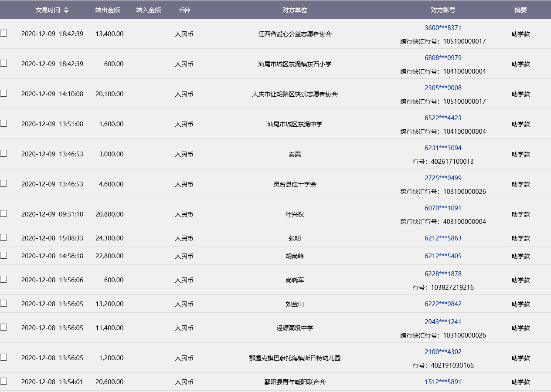Open account 6070***1091 details
The height and width of the screenshot is (392, 551).
[443, 208]
